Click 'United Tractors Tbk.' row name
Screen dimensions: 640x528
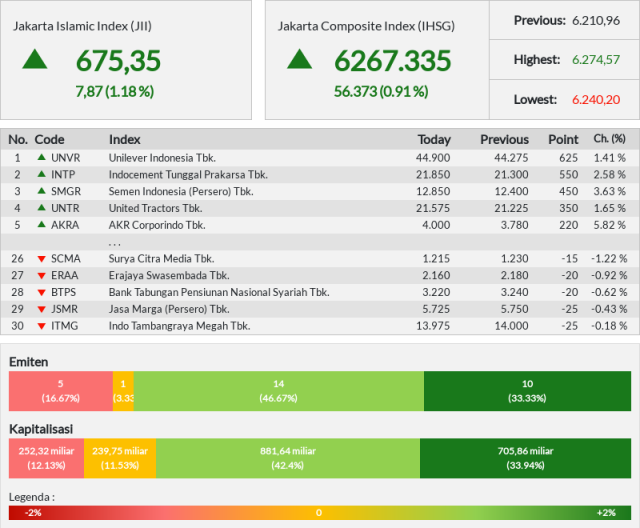tap(156, 208)
